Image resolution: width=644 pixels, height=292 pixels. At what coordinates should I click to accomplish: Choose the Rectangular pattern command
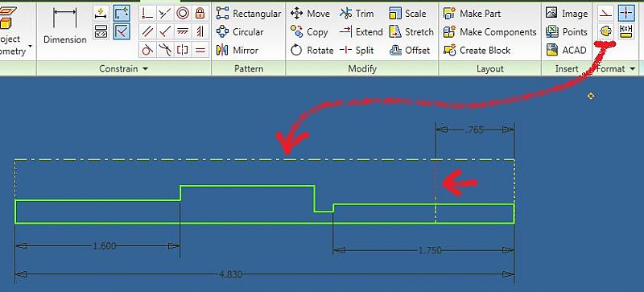coord(249,14)
